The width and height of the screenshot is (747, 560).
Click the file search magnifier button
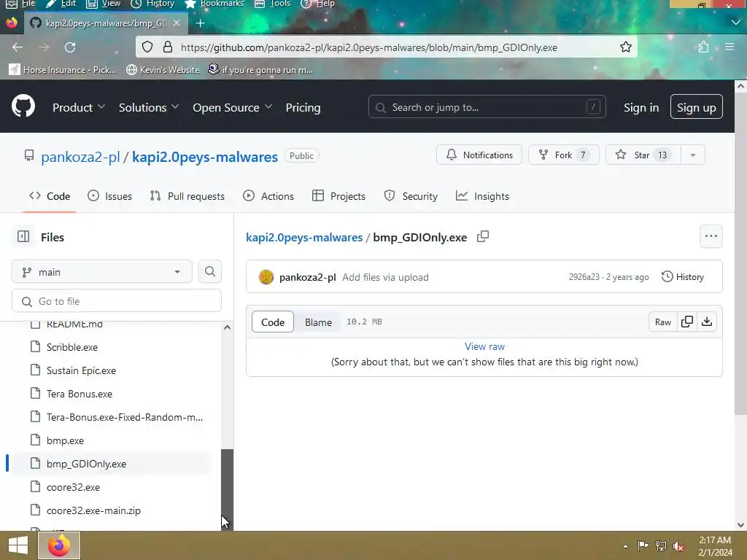(x=209, y=271)
